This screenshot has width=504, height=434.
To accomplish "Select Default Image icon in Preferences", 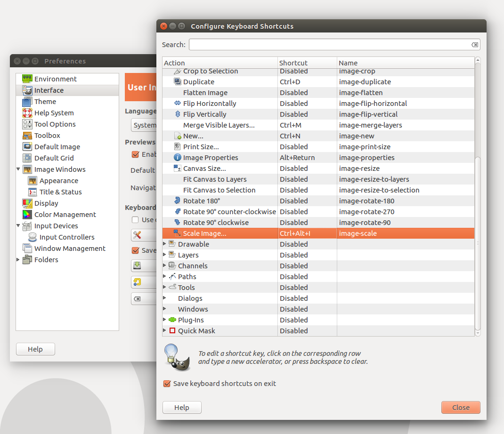I will [x=27, y=147].
